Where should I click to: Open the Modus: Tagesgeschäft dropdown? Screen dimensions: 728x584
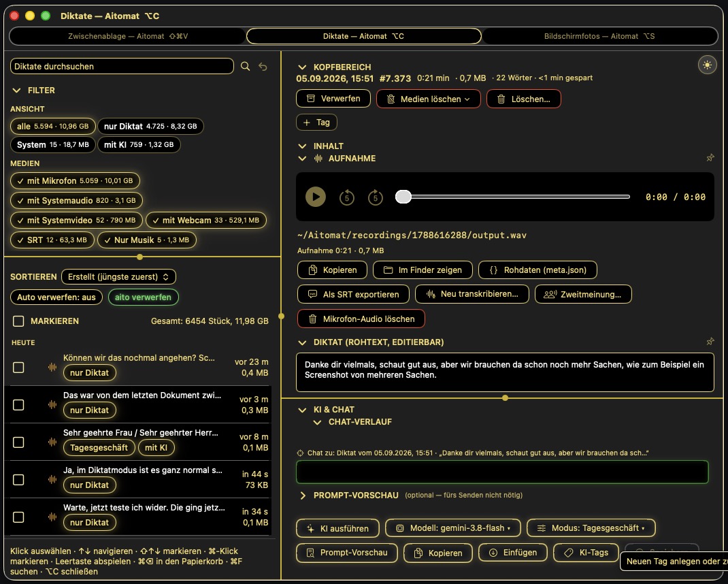click(x=591, y=528)
